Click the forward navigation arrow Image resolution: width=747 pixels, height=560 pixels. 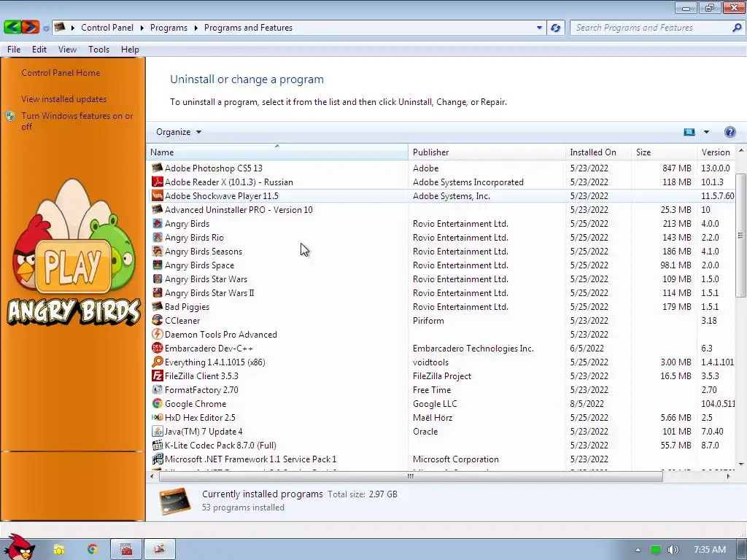pos(30,27)
